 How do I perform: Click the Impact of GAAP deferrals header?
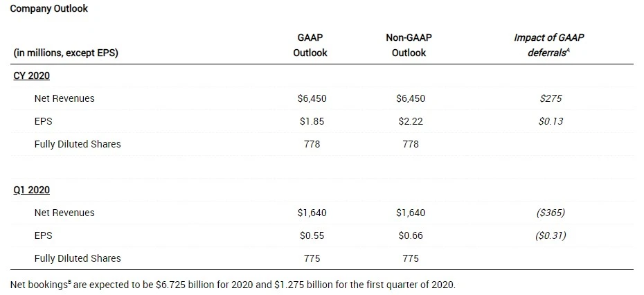pyautogui.click(x=549, y=45)
